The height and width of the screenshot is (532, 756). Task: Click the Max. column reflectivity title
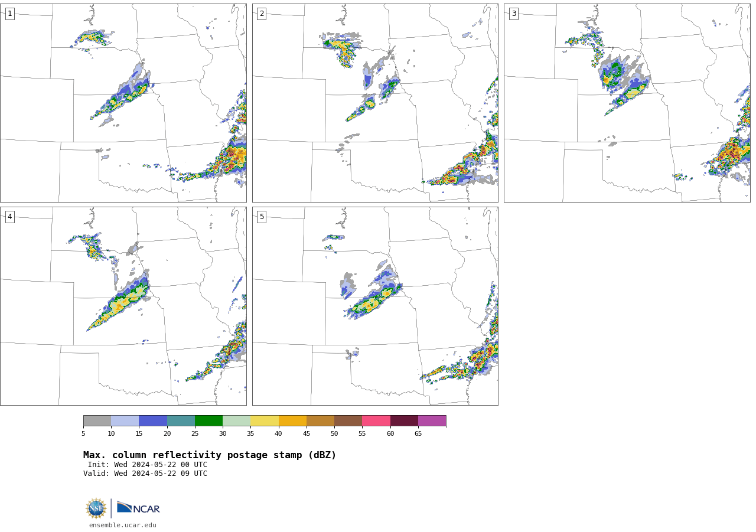click(210, 455)
